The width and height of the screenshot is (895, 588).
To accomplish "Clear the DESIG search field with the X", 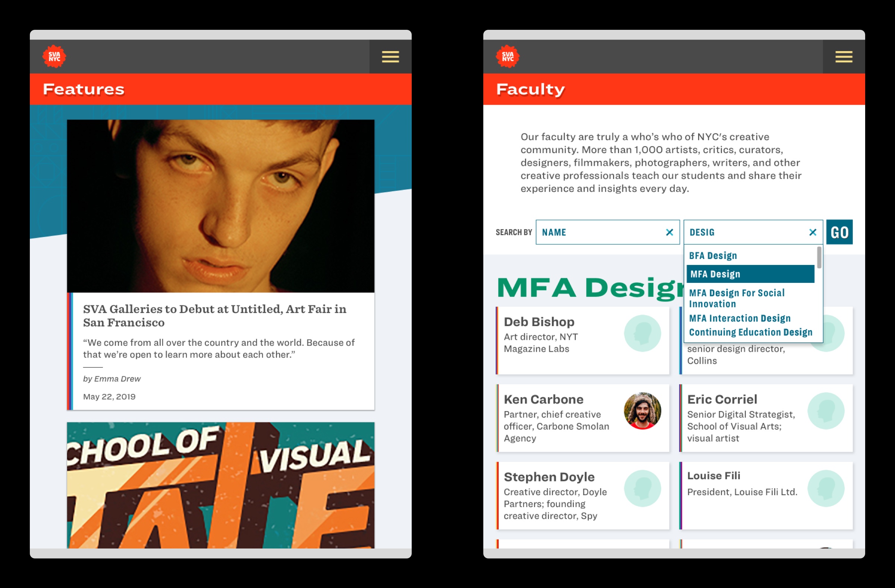I will click(813, 232).
